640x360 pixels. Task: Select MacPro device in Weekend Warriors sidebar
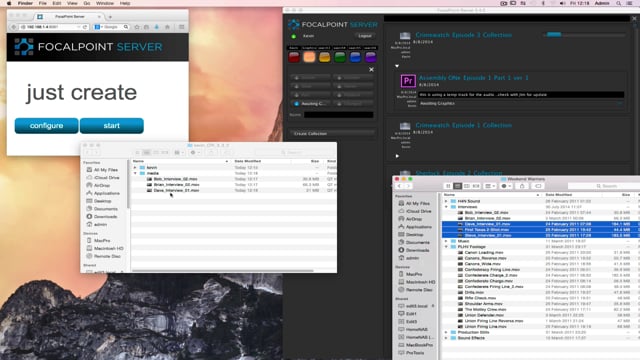click(411, 274)
